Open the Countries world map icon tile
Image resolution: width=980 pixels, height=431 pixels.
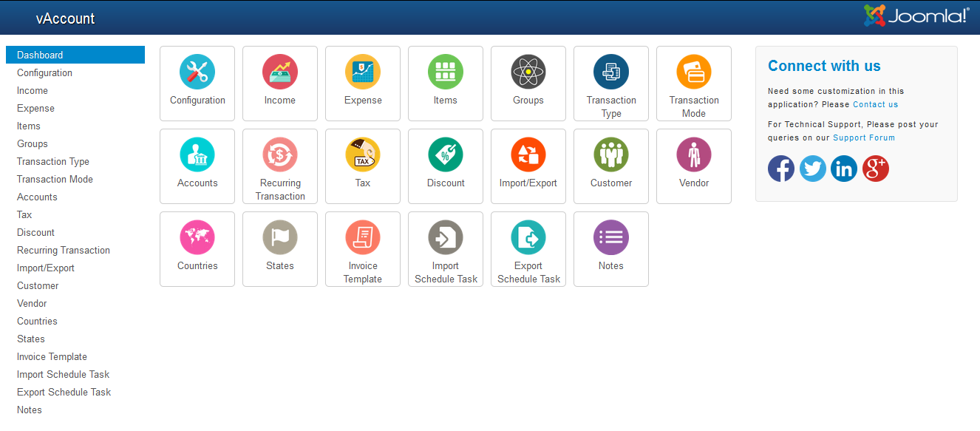(197, 249)
